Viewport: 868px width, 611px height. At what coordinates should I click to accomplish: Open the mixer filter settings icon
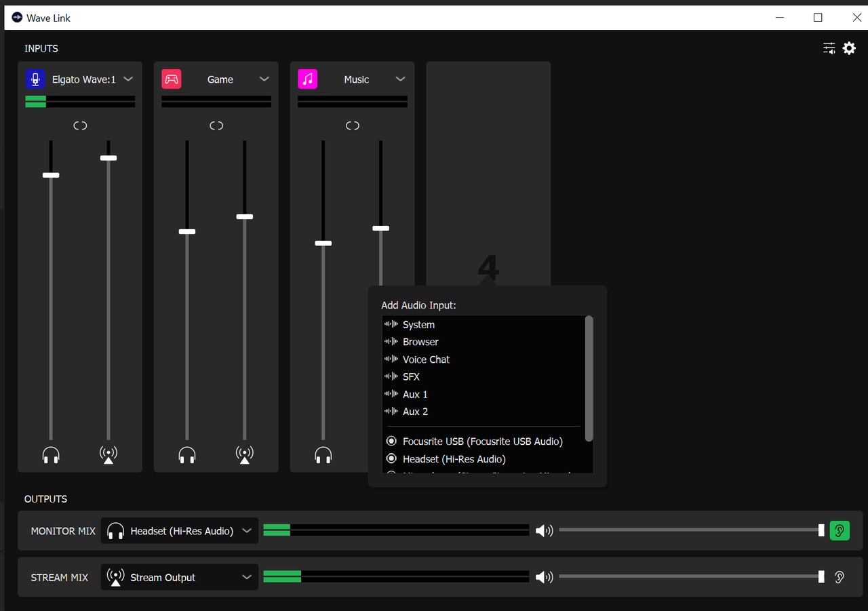(829, 48)
